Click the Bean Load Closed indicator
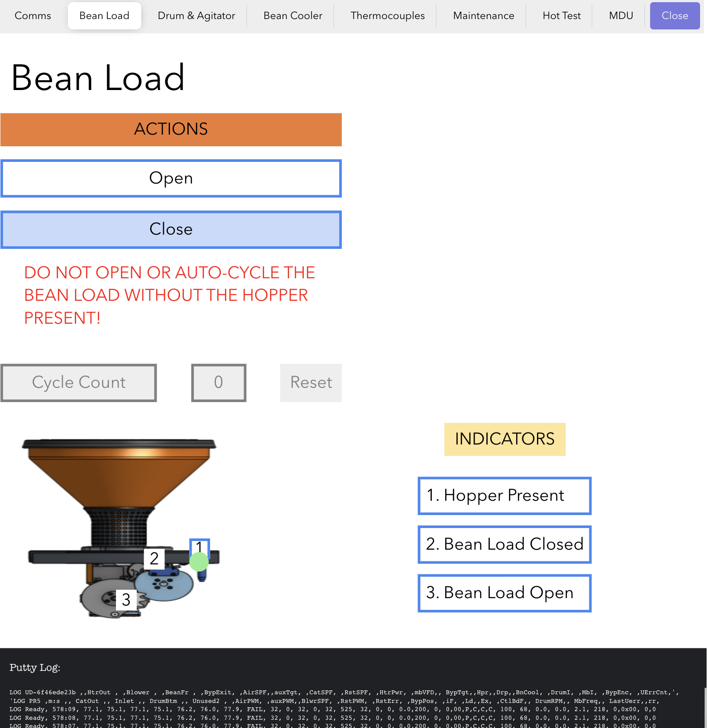 (x=505, y=544)
